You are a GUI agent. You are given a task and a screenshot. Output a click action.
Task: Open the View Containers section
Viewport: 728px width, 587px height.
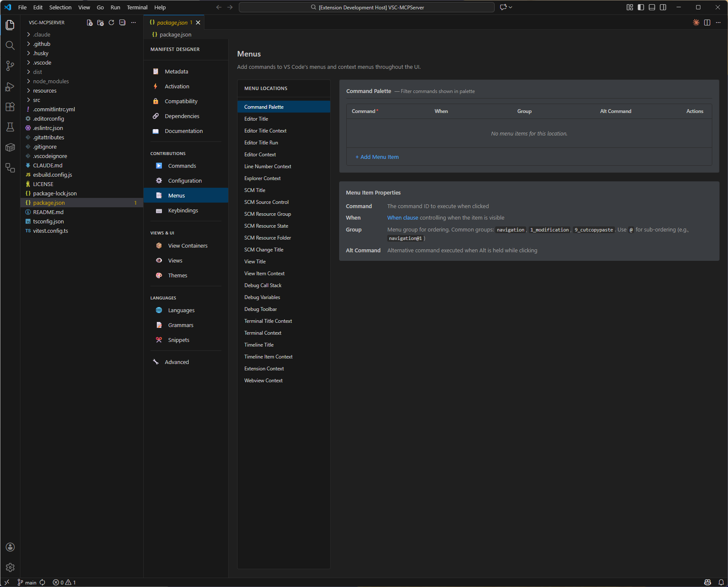186,246
